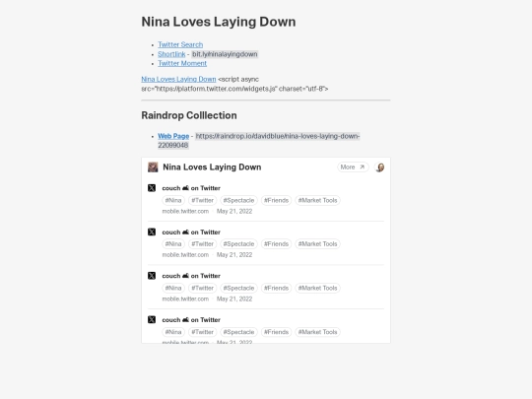Select #Friends tag in third bookmark
Viewport: 532px width, 399px height.
(276, 288)
